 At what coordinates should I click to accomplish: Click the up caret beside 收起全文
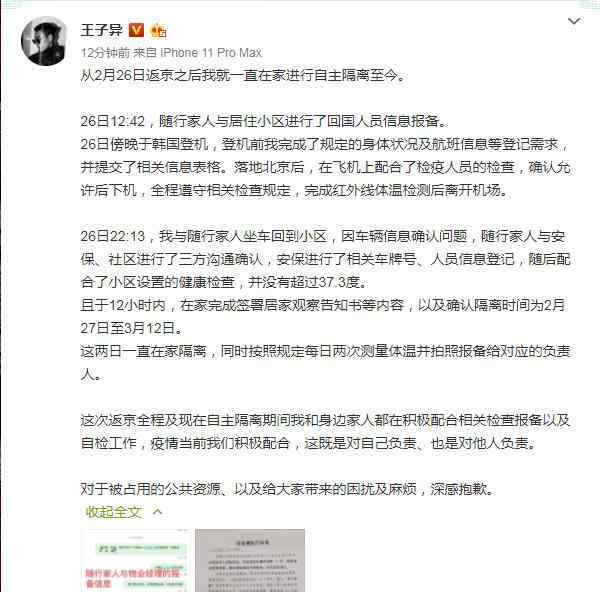coord(157,512)
